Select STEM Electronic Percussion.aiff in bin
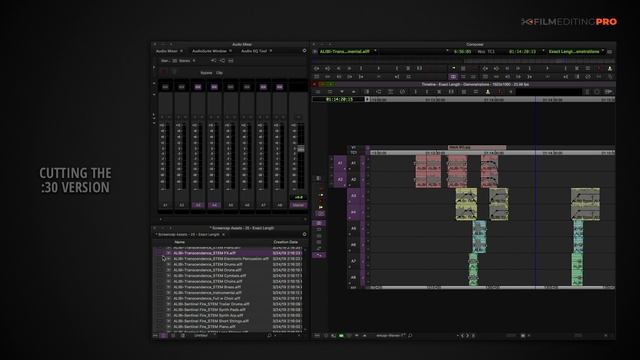The height and width of the screenshot is (360, 640). point(221,259)
